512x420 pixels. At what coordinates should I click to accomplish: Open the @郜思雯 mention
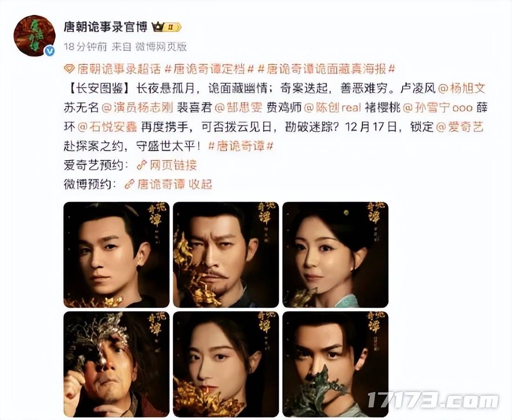[x=238, y=108]
